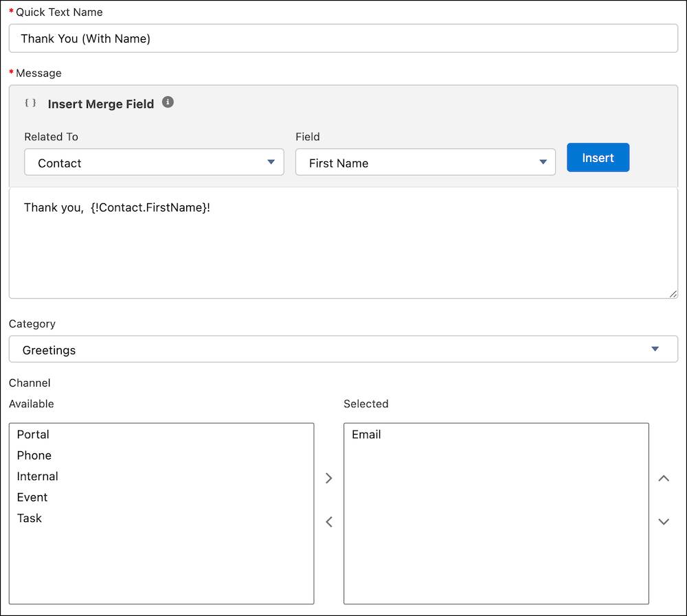Click the curly braces merge field icon
This screenshot has height=616, width=687.
pos(30,103)
